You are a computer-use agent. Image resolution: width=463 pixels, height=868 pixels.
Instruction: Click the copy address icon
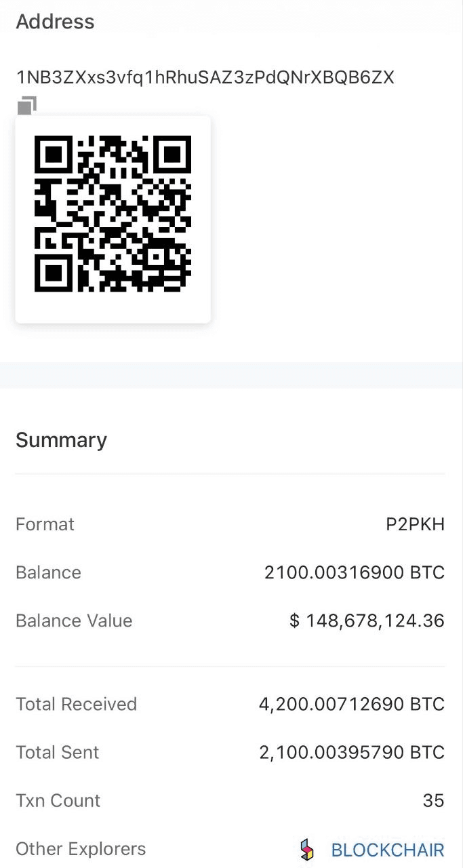[26, 106]
